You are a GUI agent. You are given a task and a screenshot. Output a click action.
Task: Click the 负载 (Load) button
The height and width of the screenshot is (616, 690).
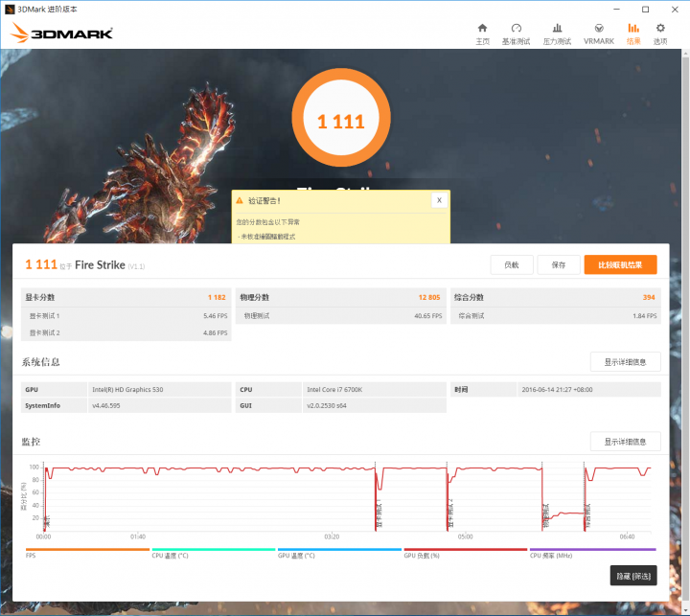(512, 264)
